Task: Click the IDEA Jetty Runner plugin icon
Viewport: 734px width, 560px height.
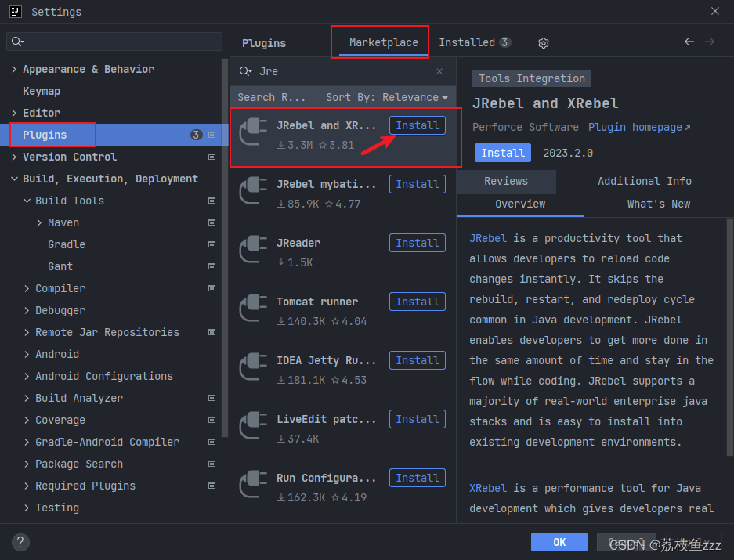Action: tap(253, 367)
